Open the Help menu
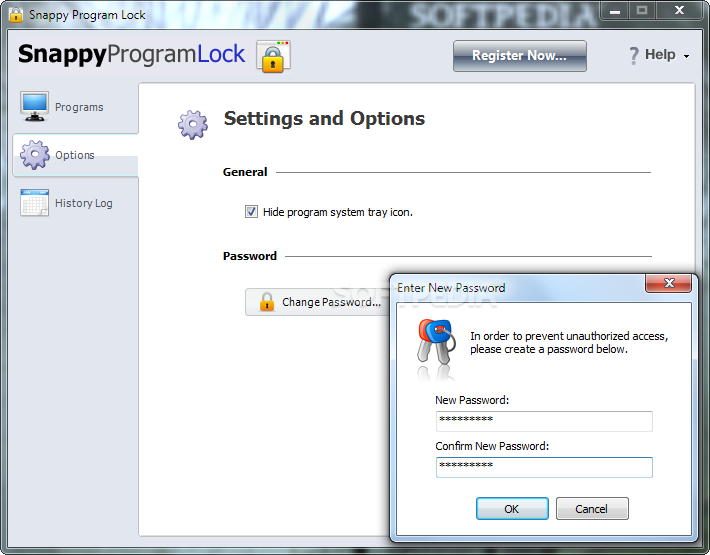Viewport: 710px width, 555px height. pos(660,55)
